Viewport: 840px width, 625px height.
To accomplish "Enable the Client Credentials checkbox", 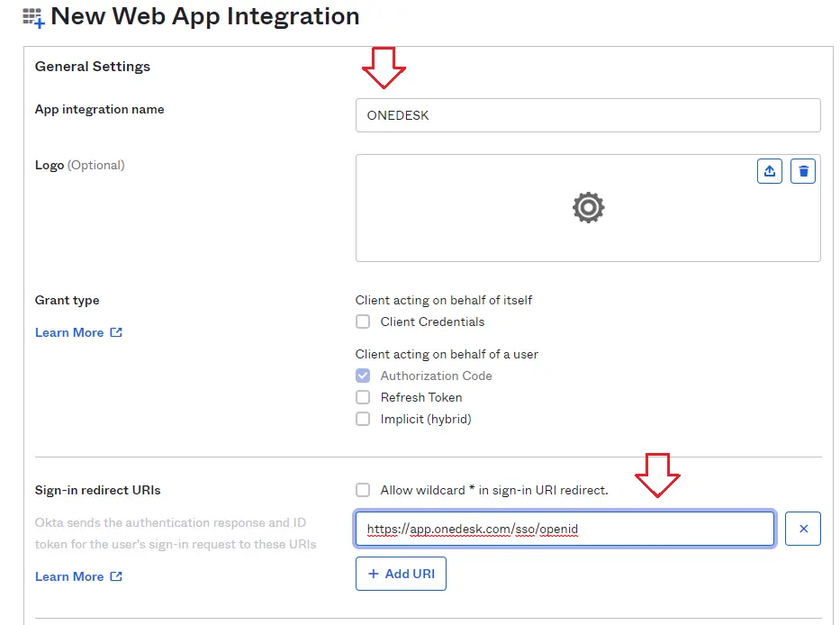I will (x=363, y=322).
